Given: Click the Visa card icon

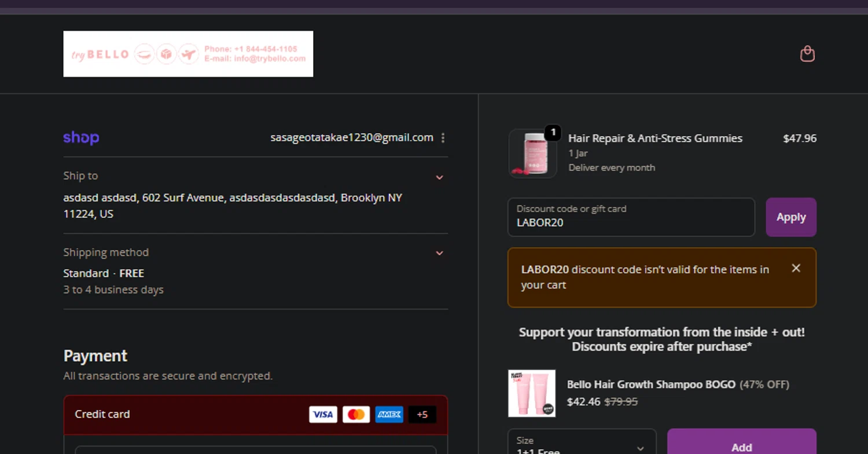Looking at the screenshot, I should coord(323,415).
